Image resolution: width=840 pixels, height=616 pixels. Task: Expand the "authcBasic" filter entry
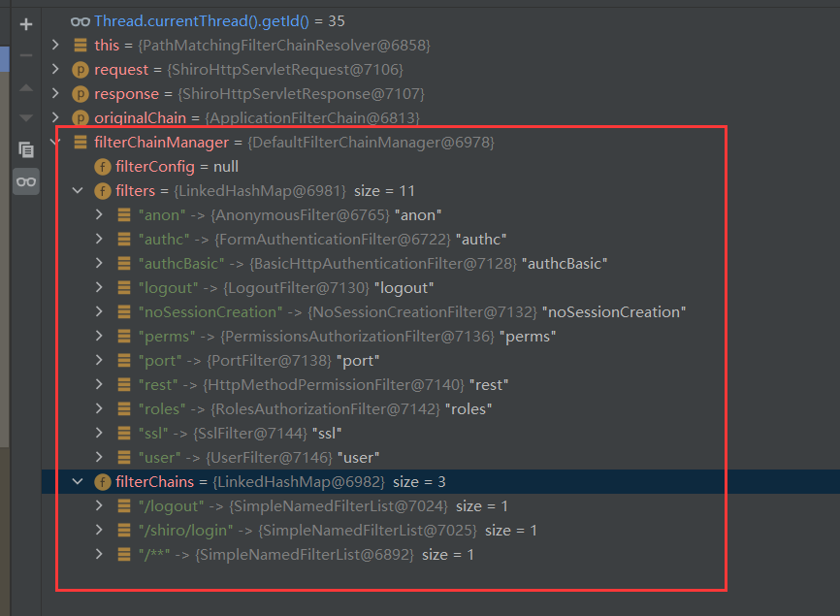pos(99,263)
